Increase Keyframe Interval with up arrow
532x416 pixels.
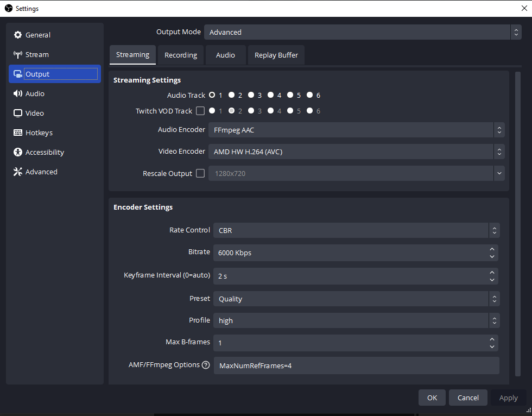tap(492, 272)
